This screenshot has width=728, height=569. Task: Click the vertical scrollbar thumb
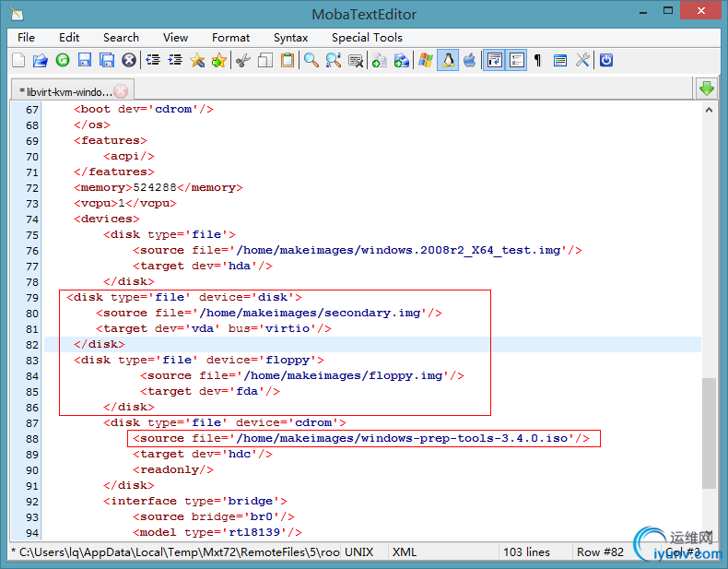click(x=709, y=433)
